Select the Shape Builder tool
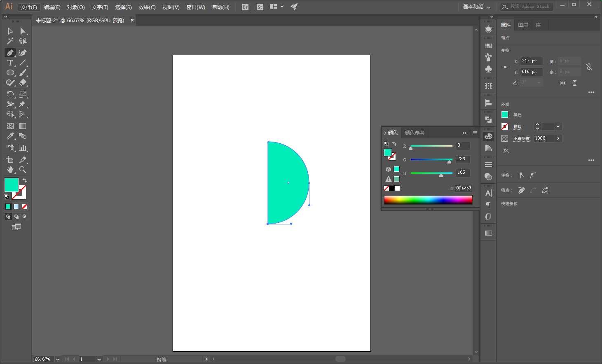This screenshot has width=602, height=364. tap(10, 114)
